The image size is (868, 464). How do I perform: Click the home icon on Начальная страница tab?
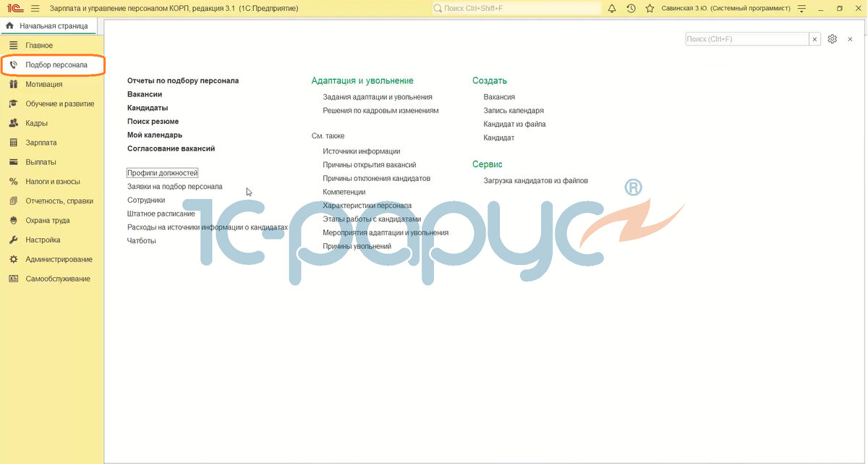pos(9,26)
